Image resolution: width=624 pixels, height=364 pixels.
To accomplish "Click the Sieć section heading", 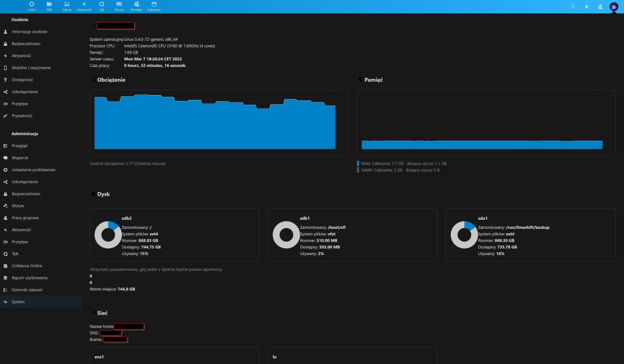I will tap(102, 313).
